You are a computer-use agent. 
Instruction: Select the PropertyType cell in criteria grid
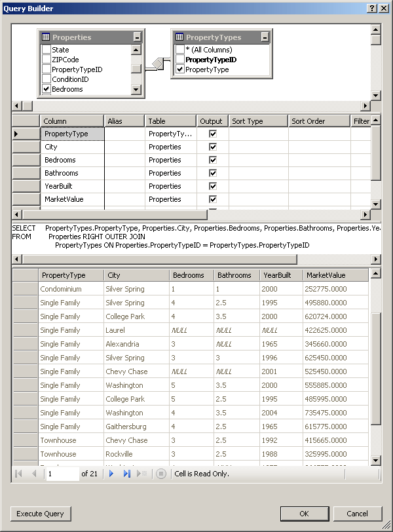[x=72, y=134]
